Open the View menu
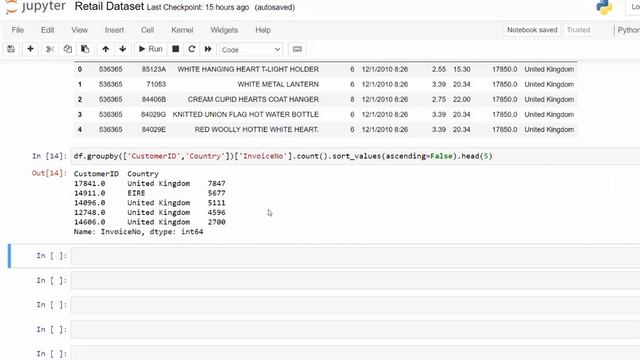This screenshot has width=640, height=360. click(x=79, y=30)
